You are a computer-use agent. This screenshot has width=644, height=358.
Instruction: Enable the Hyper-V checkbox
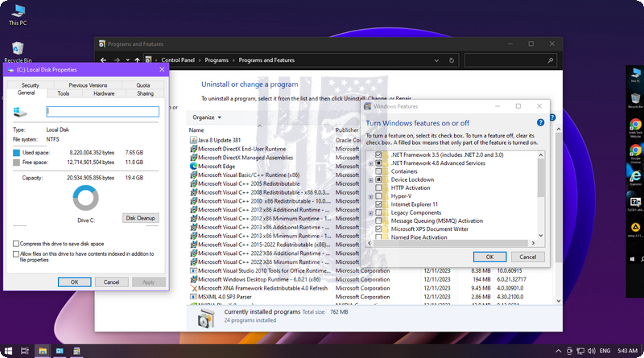(x=378, y=195)
